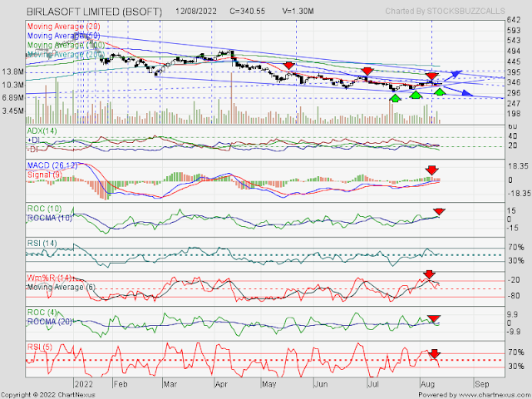Click the volume value V=1.30M
Screen dimensions: 532x399
tap(298, 11)
